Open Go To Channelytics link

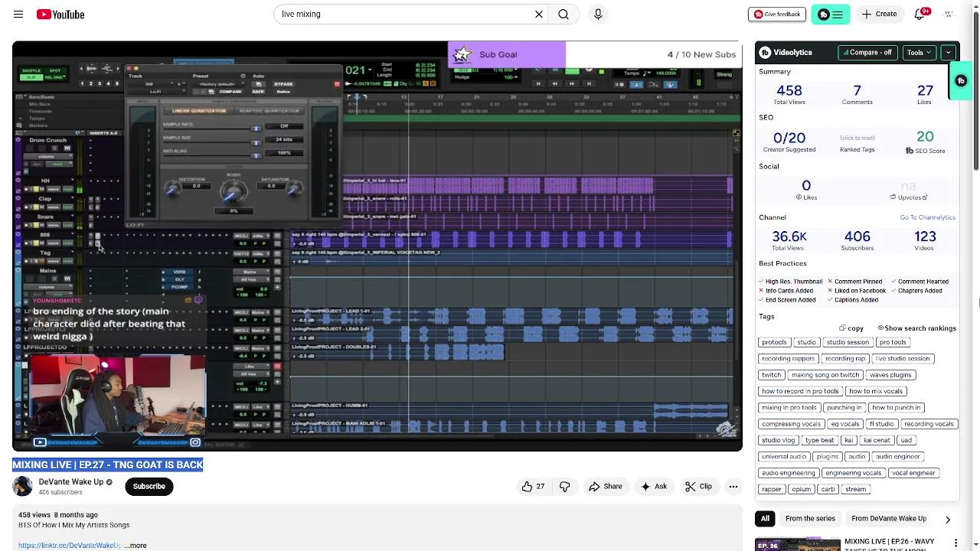927,218
